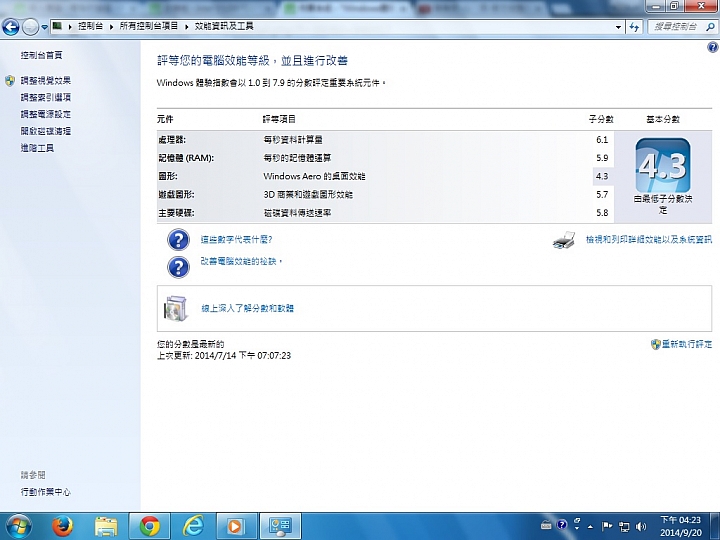
Task: Open 開啟磁碟清理 link
Action: 45,131
